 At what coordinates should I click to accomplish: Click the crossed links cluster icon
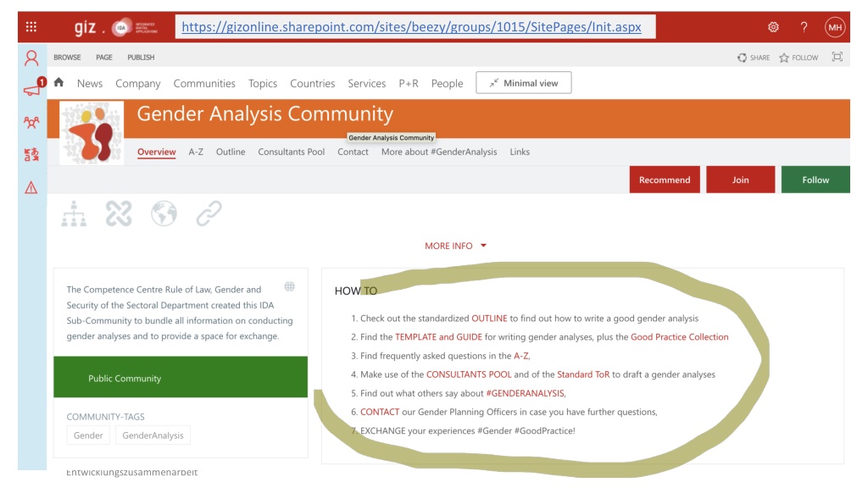119,213
